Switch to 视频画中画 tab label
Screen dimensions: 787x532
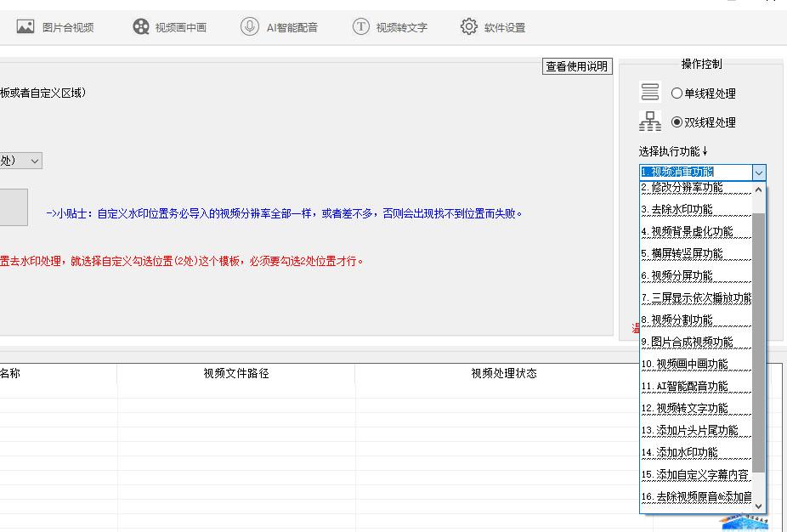click(x=181, y=27)
